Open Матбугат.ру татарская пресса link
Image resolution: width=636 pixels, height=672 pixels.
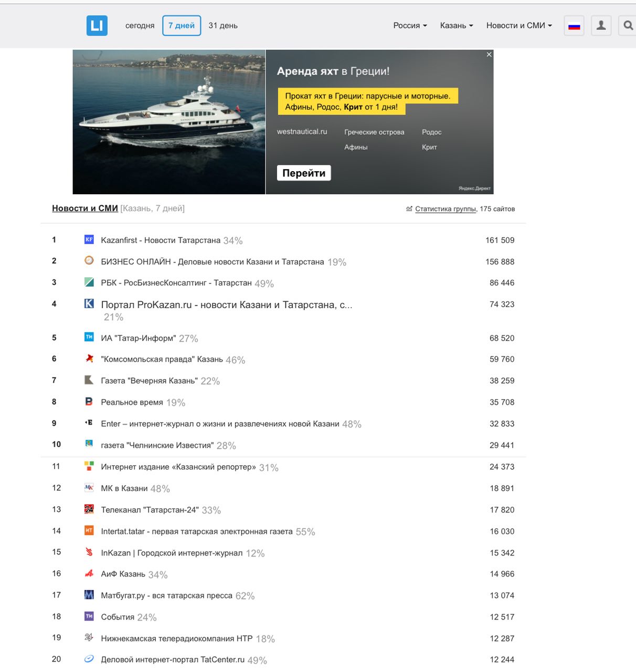[x=167, y=595]
